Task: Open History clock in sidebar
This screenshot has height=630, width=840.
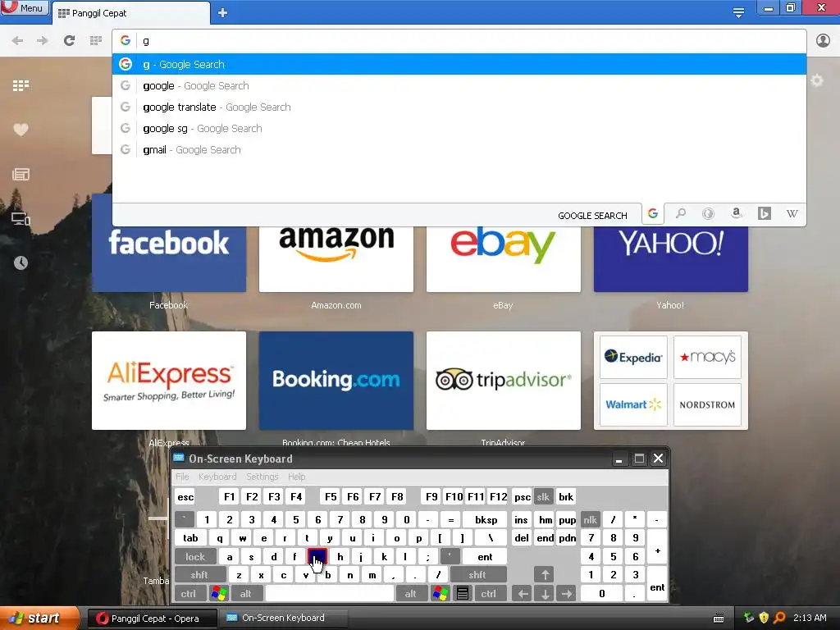Action: coord(21,262)
